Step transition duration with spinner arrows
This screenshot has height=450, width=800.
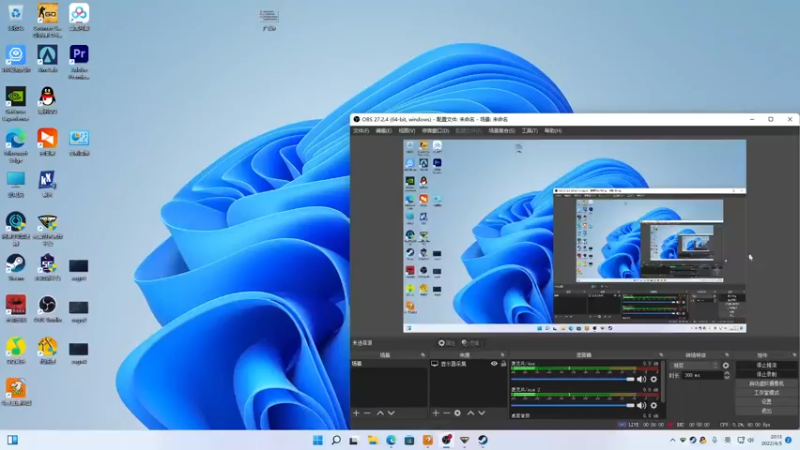(x=727, y=375)
